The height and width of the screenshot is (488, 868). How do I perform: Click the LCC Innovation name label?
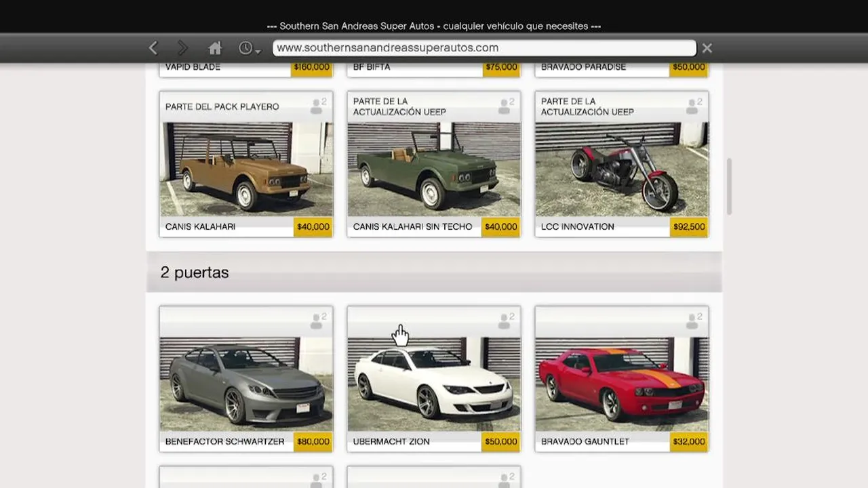point(577,227)
